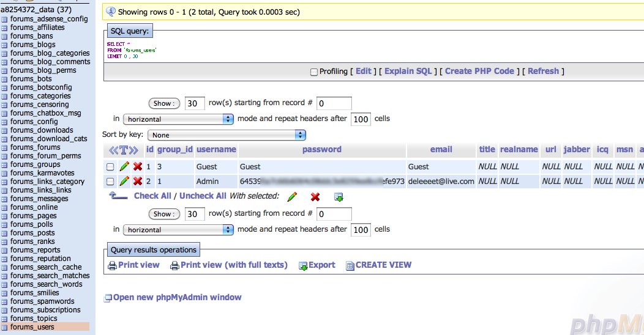644x335 pixels.
Task: Open forums_categories table in sidebar
Action: (x=40, y=96)
